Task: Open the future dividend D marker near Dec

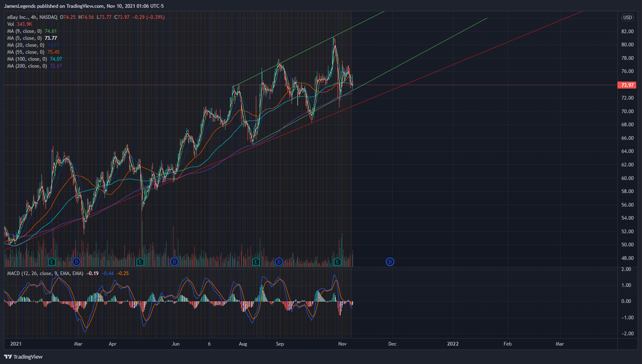Action: click(x=390, y=262)
